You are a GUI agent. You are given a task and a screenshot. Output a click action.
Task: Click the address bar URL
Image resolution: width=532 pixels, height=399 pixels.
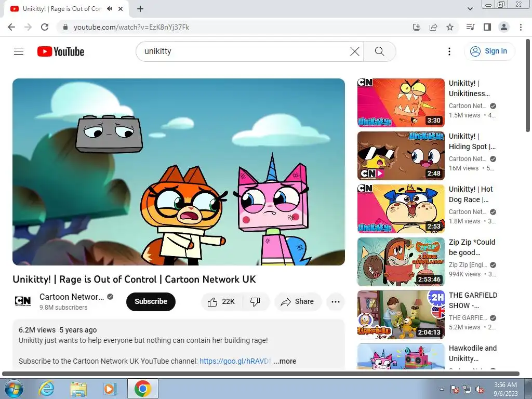(131, 27)
